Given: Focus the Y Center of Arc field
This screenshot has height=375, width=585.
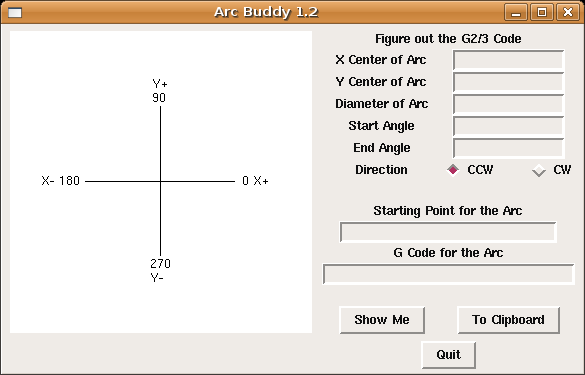Looking at the screenshot, I should tap(509, 82).
